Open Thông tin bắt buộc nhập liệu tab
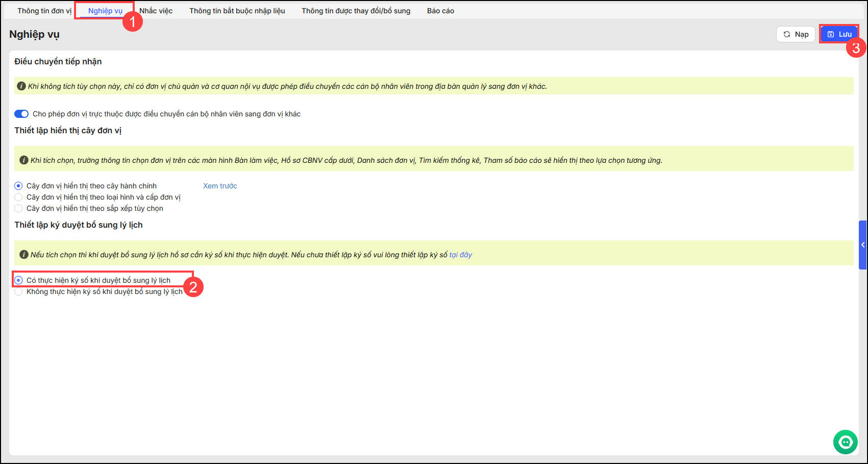The width and height of the screenshot is (868, 464). (x=237, y=11)
